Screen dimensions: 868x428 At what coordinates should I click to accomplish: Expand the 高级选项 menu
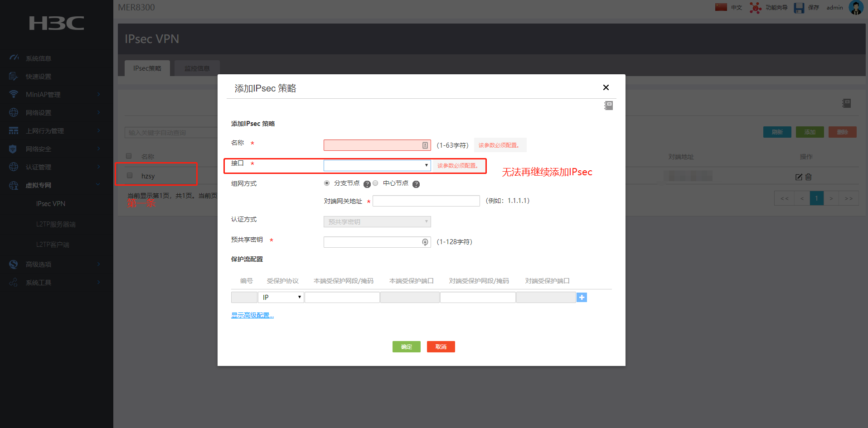coord(98,264)
